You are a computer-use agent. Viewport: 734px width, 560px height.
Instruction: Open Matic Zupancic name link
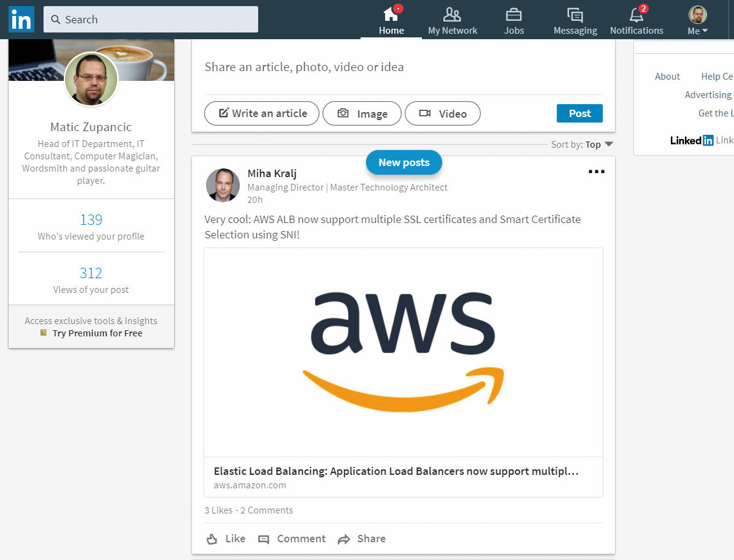pyautogui.click(x=91, y=127)
